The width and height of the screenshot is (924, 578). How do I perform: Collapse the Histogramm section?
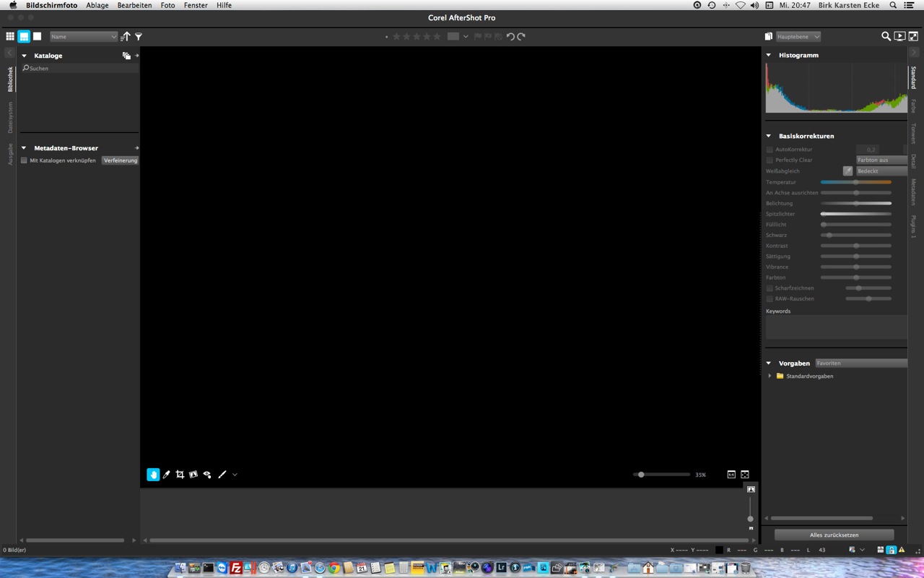pyautogui.click(x=769, y=55)
